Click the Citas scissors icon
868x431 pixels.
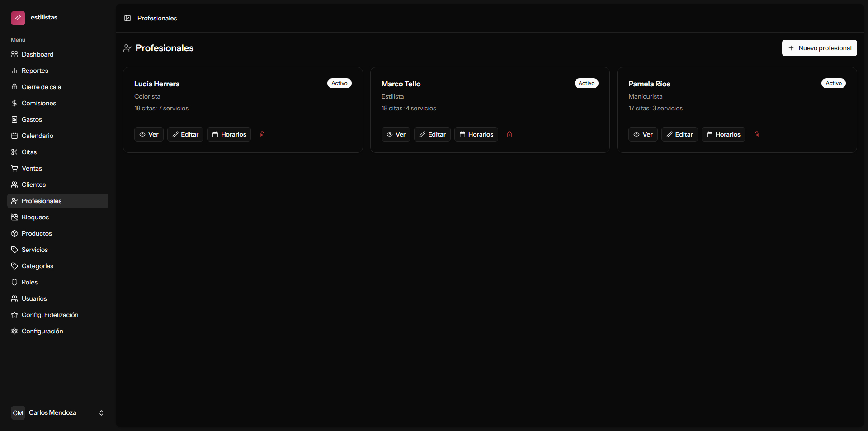[14, 152]
